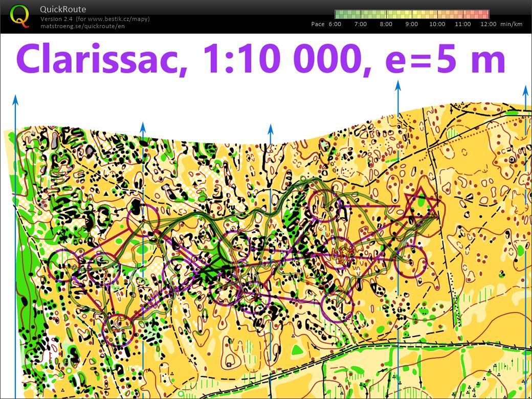The width and height of the screenshot is (532, 399).
Task: Click the tall north arrow tip right of the title
Action: point(397,85)
